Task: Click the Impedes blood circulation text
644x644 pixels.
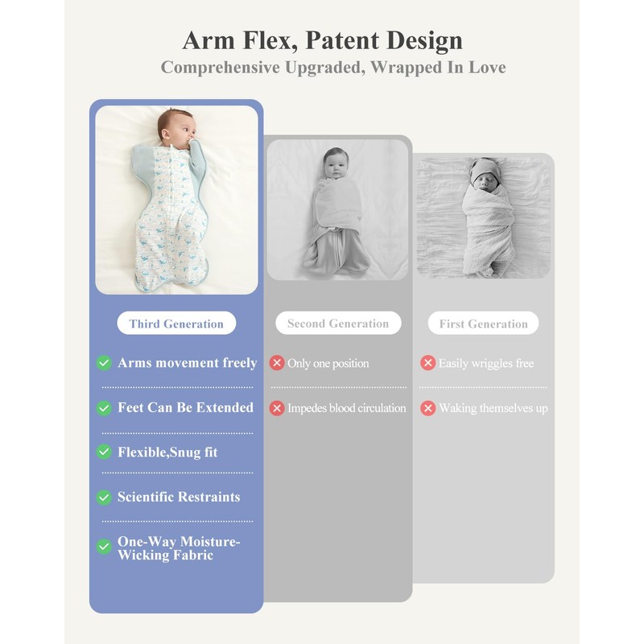Action: click(347, 408)
